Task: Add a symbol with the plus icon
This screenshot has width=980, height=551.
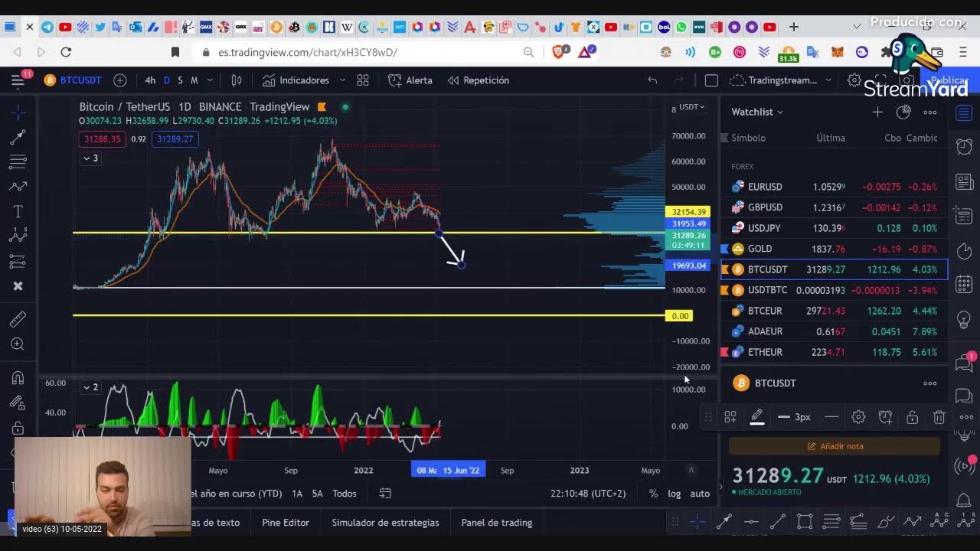Action: [x=120, y=80]
